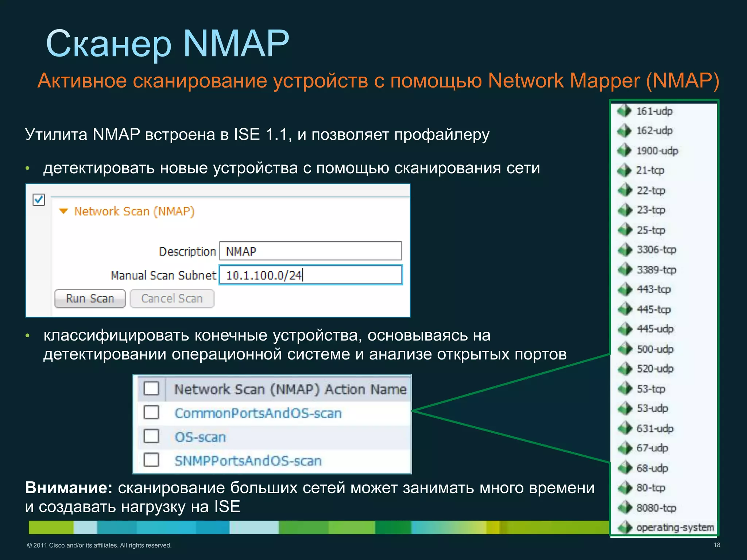
Task: Select the icon beside 500-udp
Action: (625, 349)
